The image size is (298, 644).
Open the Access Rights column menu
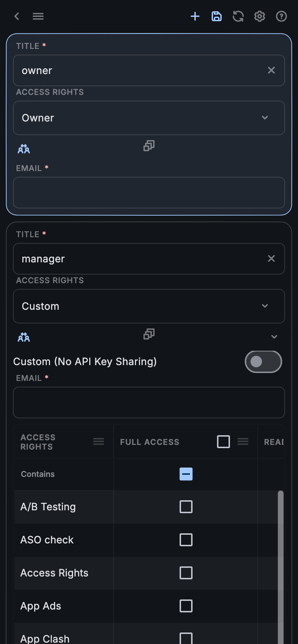tap(99, 442)
